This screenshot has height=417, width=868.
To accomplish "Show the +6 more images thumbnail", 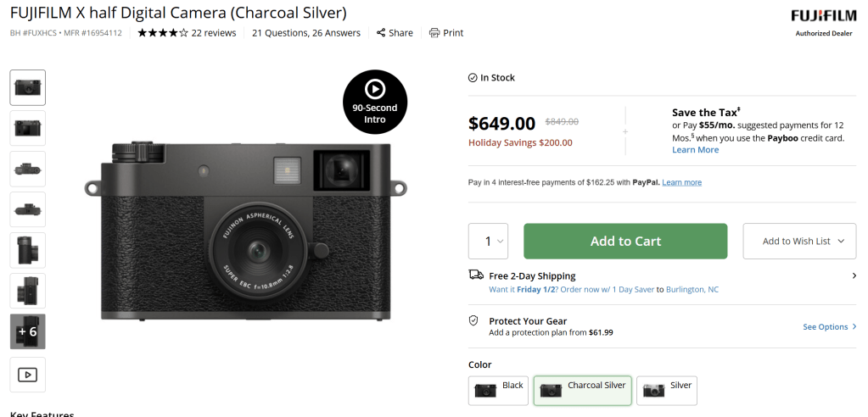I will [28, 331].
